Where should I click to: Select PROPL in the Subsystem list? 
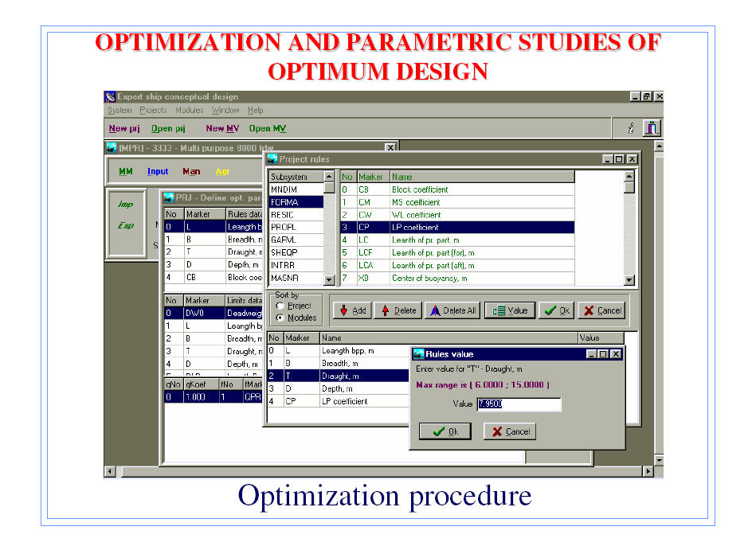[x=296, y=228]
